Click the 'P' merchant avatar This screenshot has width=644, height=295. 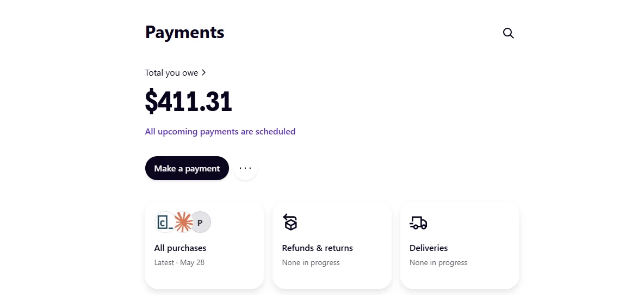click(200, 222)
